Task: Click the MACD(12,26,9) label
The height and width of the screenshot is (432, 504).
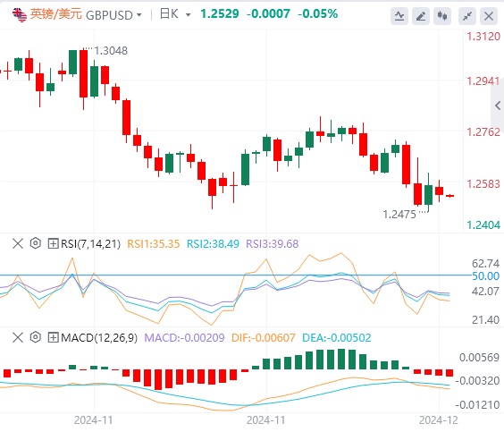Action: [99, 338]
